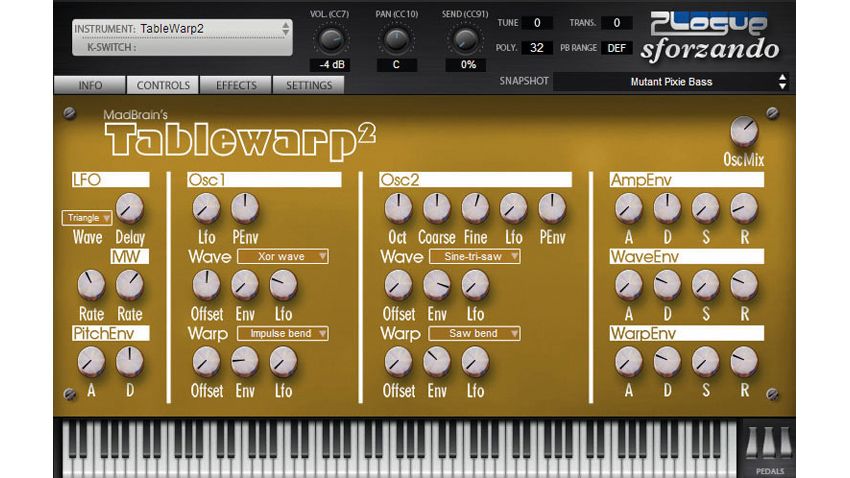This screenshot has width=850, height=478.
Task: Click the LFO Delay knob
Action: [x=130, y=208]
